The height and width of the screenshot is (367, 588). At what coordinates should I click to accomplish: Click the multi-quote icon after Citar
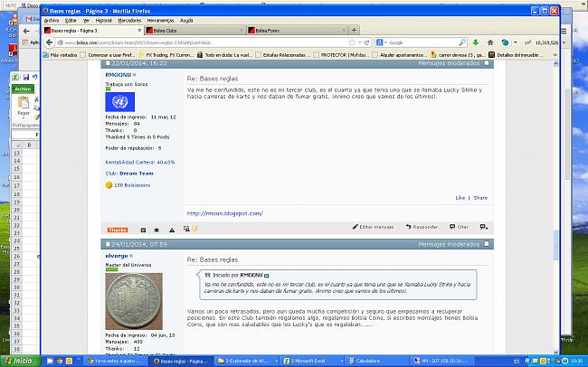tap(484, 227)
